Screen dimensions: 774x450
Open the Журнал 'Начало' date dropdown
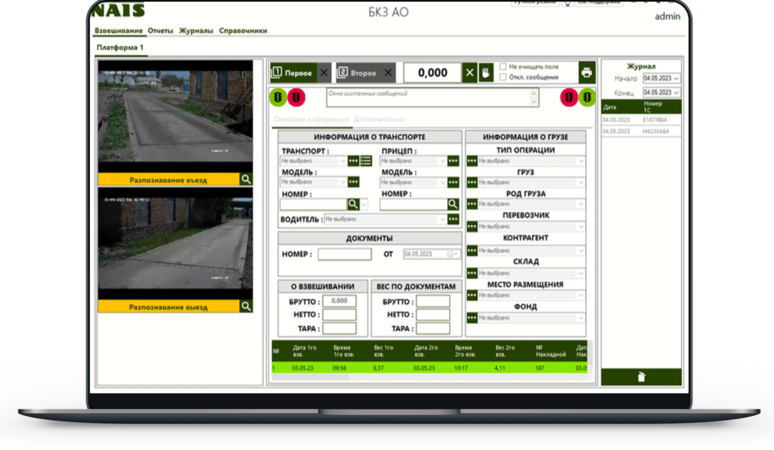click(x=677, y=78)
